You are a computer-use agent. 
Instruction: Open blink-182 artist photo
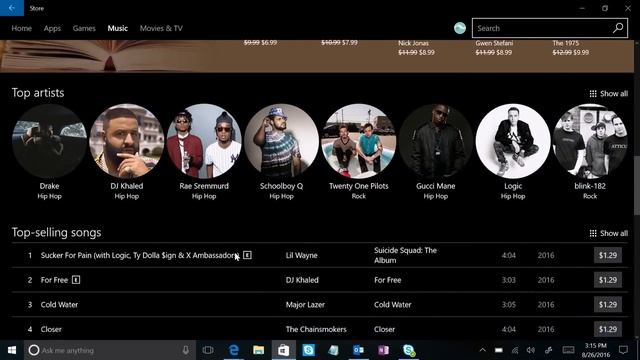pos(590,141)
